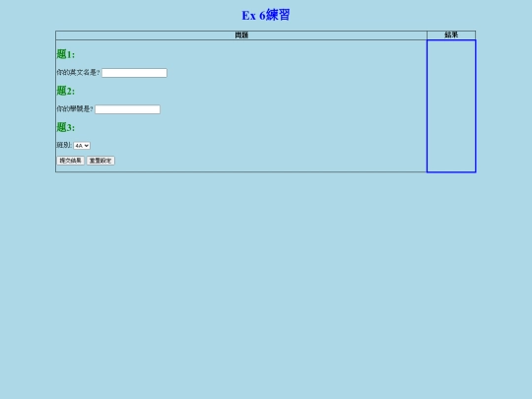Image resolution: width=532 pixels, height=399 pixels.
Task: Click the class label beside dropdown
Action: tap(64, 145)
